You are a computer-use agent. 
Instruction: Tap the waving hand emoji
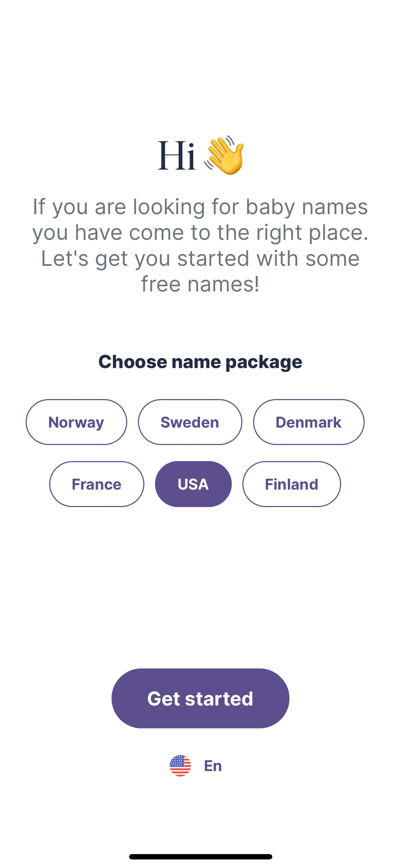[x=225, y=155]
